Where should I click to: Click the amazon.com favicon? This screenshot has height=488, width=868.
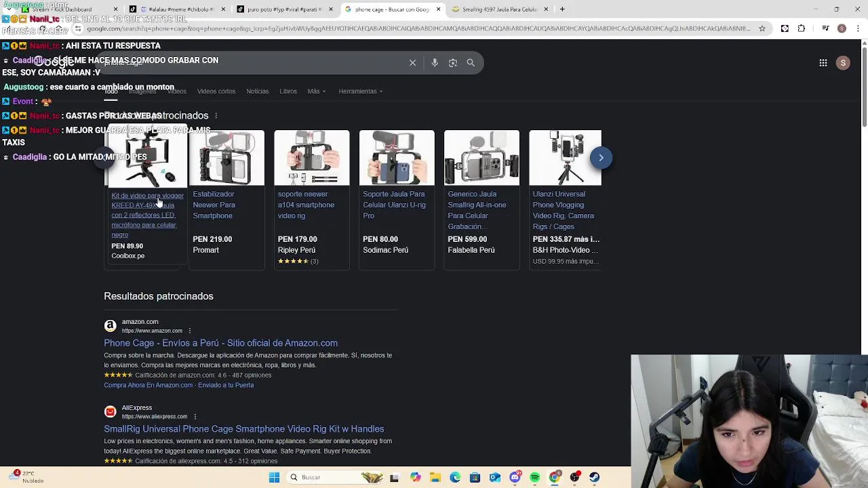click(x=110, y=326)
